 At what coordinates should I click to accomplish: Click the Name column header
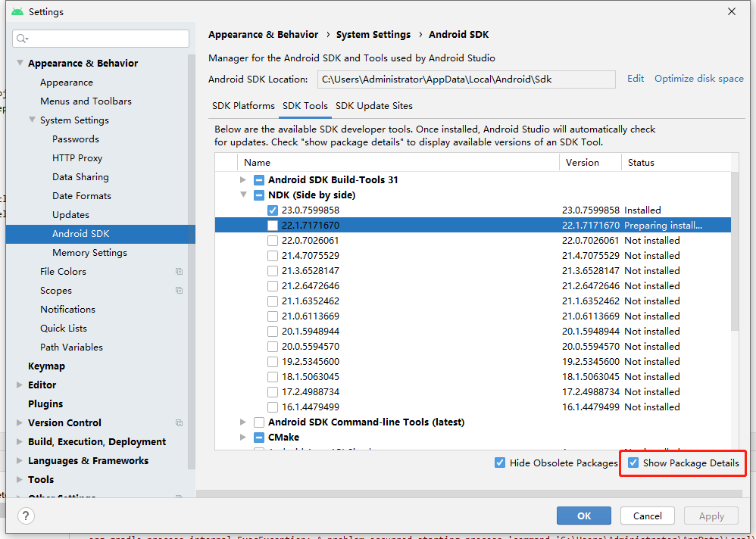(x=398, y=163)
